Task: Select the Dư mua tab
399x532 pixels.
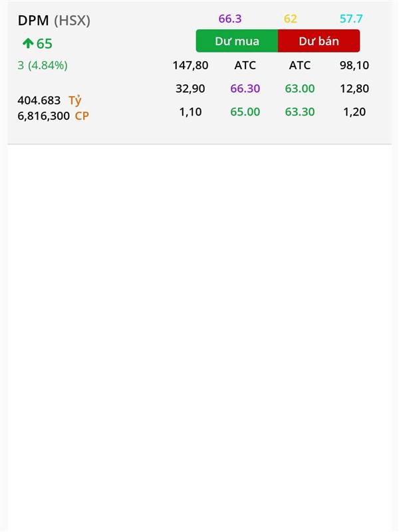Action: tap(237, 41)
